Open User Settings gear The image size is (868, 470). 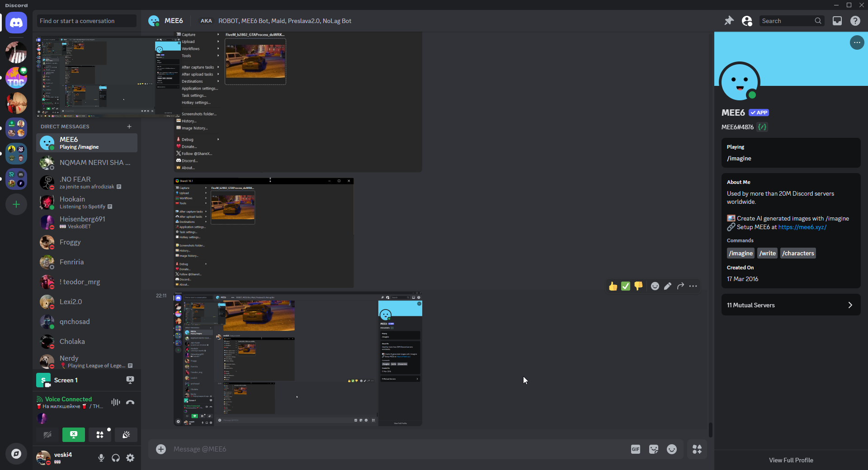pos(130,458)
